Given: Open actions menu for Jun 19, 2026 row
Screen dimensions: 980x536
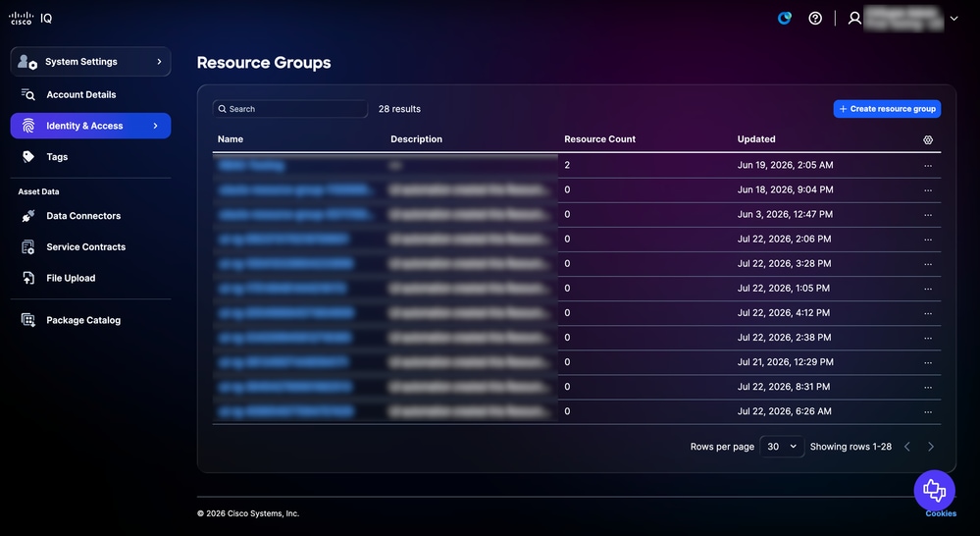Looking at the screenshot, I should click(928, 166).
